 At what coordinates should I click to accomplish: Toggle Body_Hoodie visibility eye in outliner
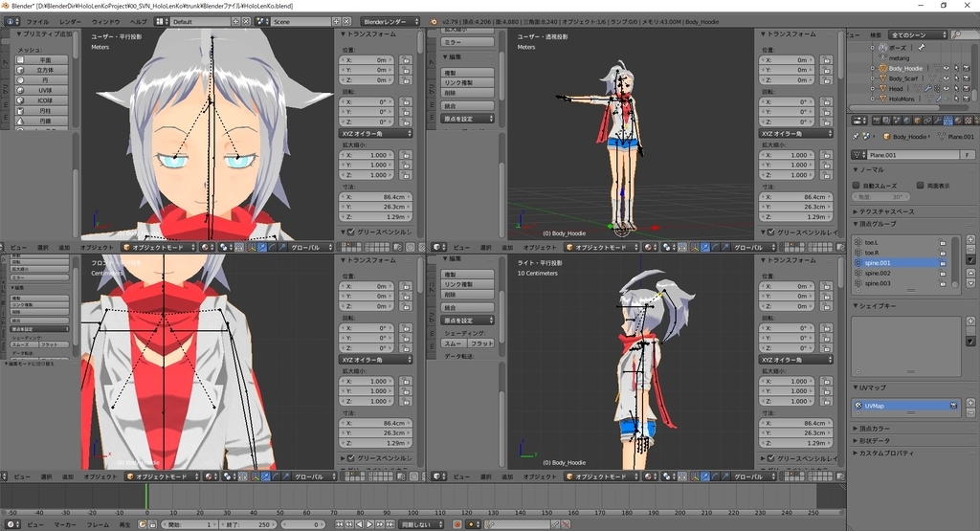point(947,68)
